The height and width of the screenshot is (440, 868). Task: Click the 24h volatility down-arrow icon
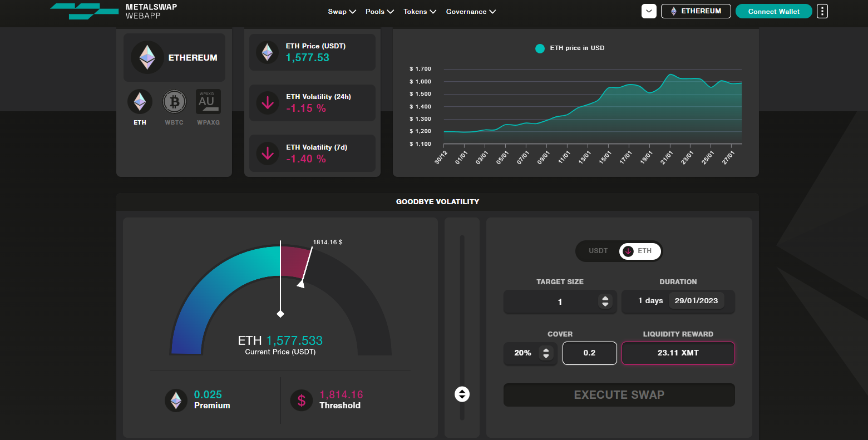pos(268,103)
